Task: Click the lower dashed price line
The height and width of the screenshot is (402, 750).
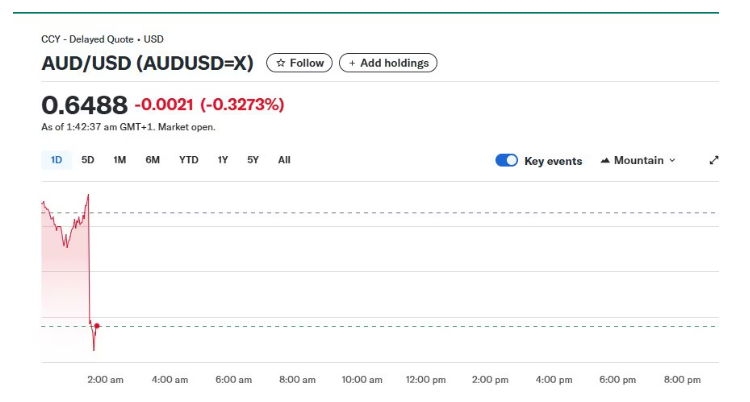Action: 400,326
